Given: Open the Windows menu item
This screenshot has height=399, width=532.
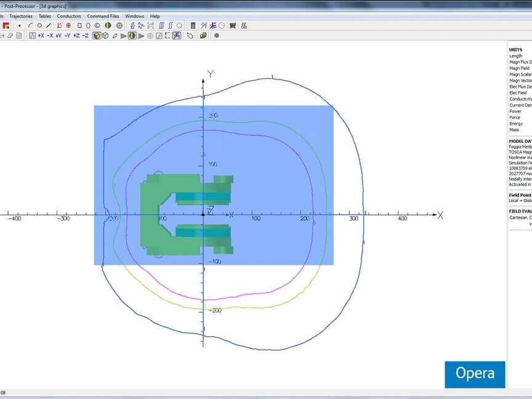Looking at the screenshot, I should tap(134, 16).
